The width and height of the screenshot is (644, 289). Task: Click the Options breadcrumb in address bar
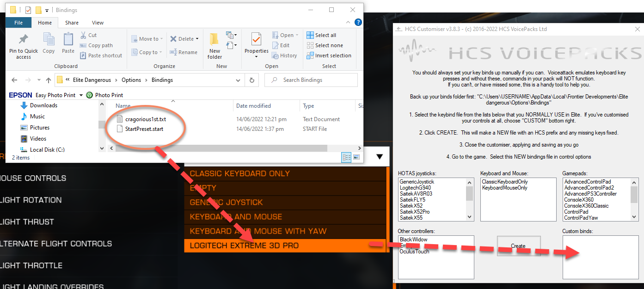(x=131, y=80)
